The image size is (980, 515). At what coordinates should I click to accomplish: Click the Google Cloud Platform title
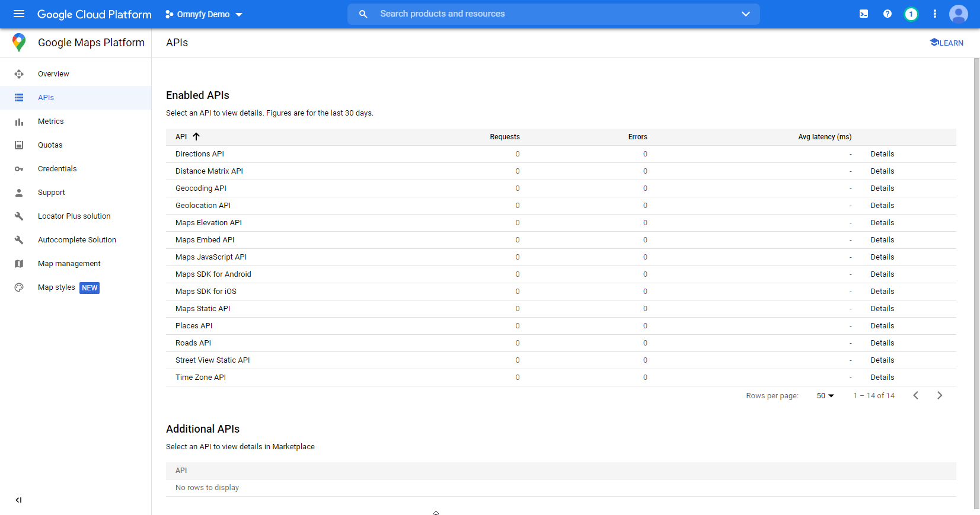[x=94, y=14]
